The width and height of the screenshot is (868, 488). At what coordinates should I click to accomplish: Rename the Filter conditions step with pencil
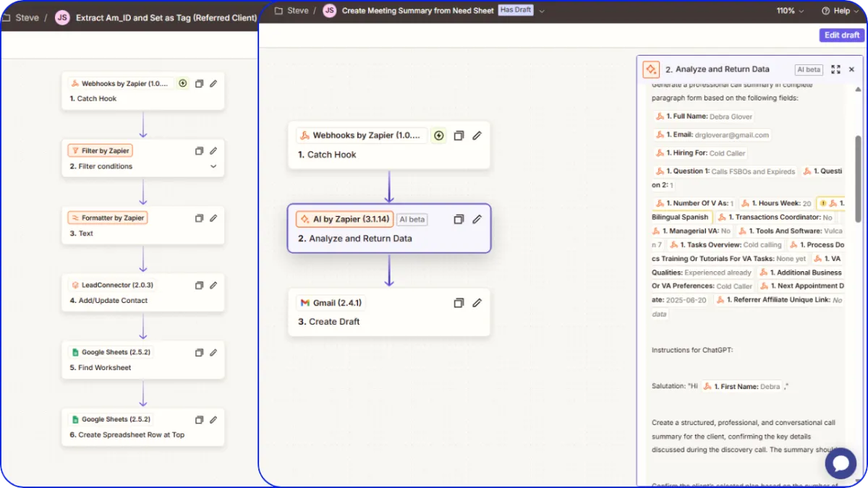click(213, 151)
